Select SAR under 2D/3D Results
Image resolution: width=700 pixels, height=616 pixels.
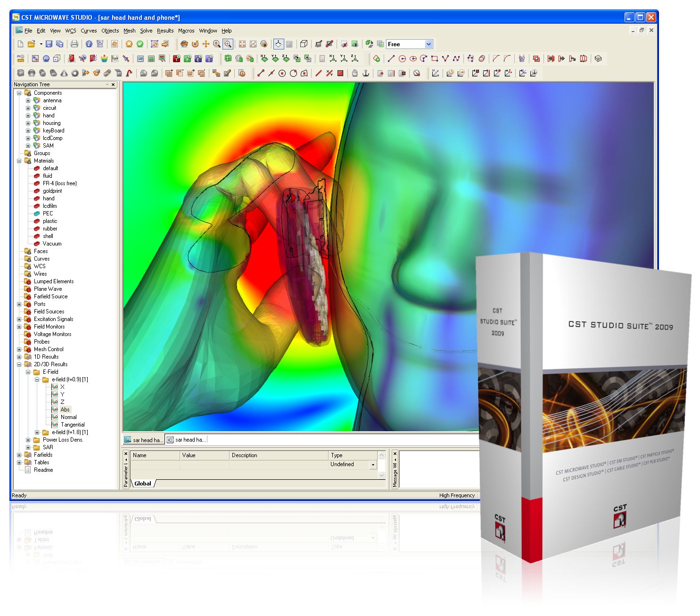(48, 447)
